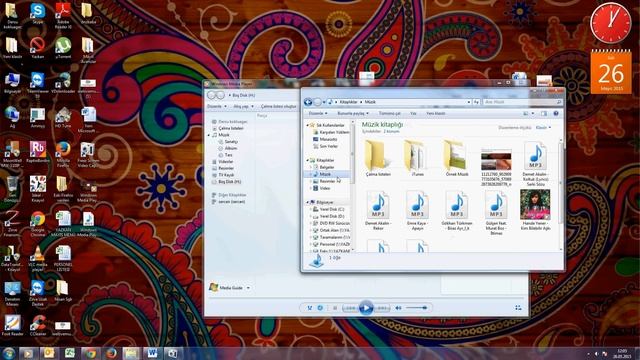
Task: Open Google Chrome desktop shortcut
Action: tap(38, 224)
